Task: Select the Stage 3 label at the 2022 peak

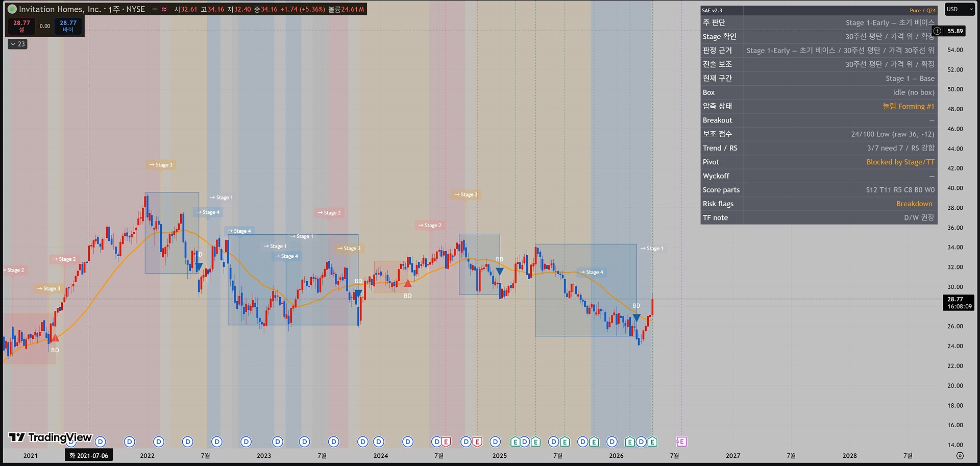Action: [161, 165]
